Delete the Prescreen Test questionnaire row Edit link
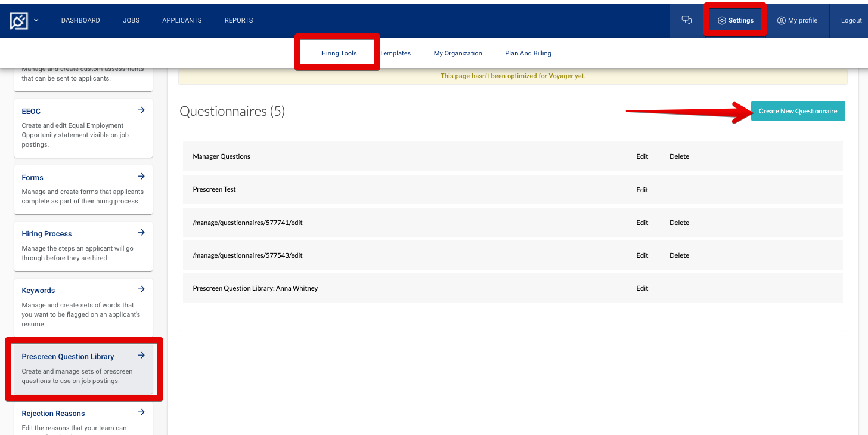 [x=642, y=189]
